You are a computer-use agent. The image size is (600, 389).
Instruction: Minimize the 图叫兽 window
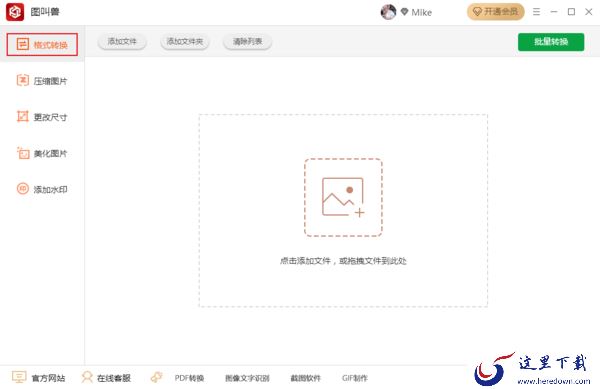pos(554,12)
